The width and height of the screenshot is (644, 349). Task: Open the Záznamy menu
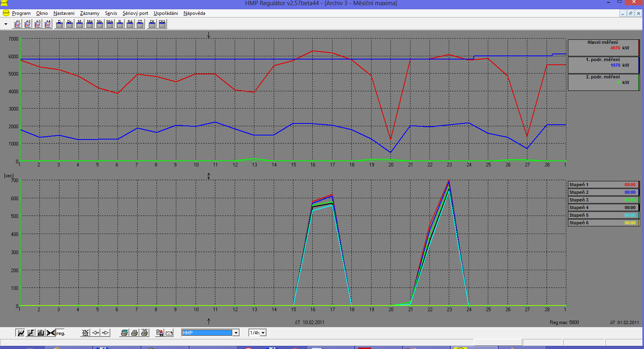click(90, 13)
